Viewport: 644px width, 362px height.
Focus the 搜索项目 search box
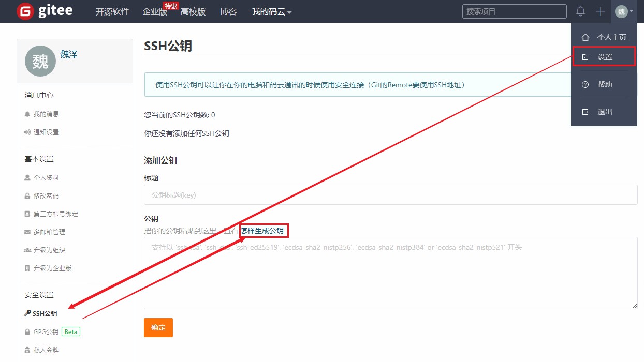(x=515, y=11)
